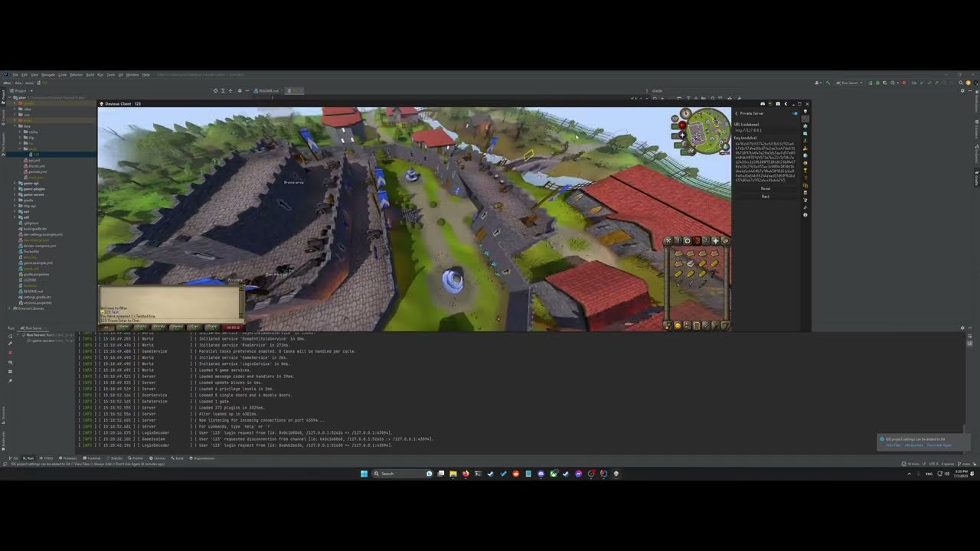Stop the running server with red stop icon
980x551 pixels.
point(904,83)
